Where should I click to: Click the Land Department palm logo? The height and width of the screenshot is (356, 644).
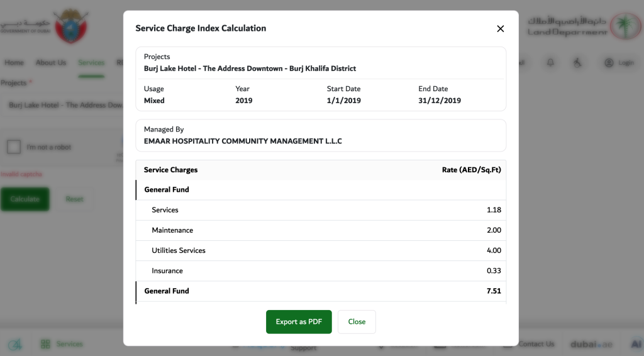coord(625,26)
